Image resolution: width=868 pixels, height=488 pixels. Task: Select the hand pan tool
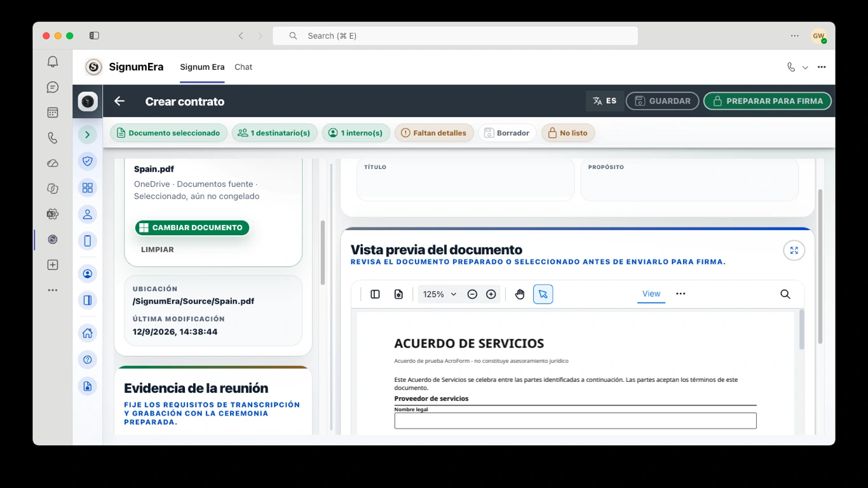[x=520, y=294]
